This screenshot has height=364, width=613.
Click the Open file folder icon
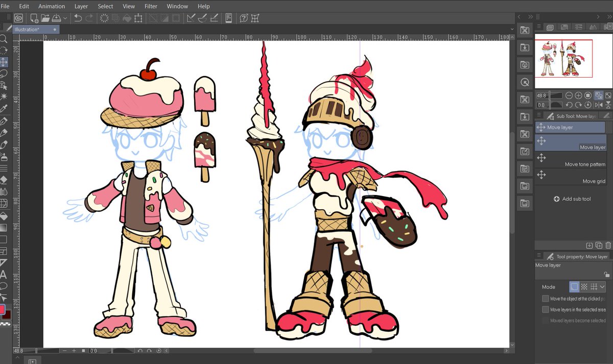tap(45, 18)
